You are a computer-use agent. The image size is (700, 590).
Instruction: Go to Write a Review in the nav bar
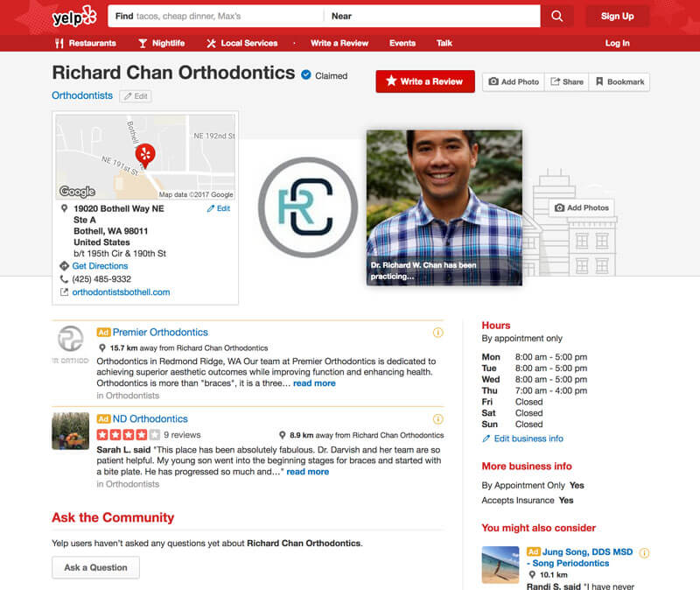click(339, 43)
